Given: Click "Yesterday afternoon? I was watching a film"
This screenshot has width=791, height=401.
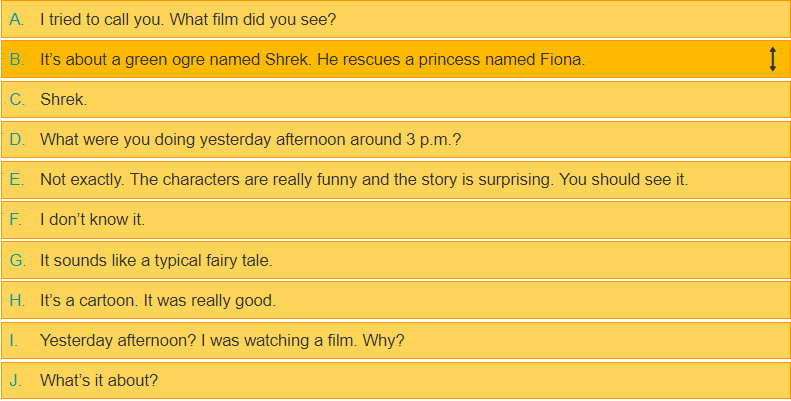Looking at the screenshot, I should [x=222, y=340].
